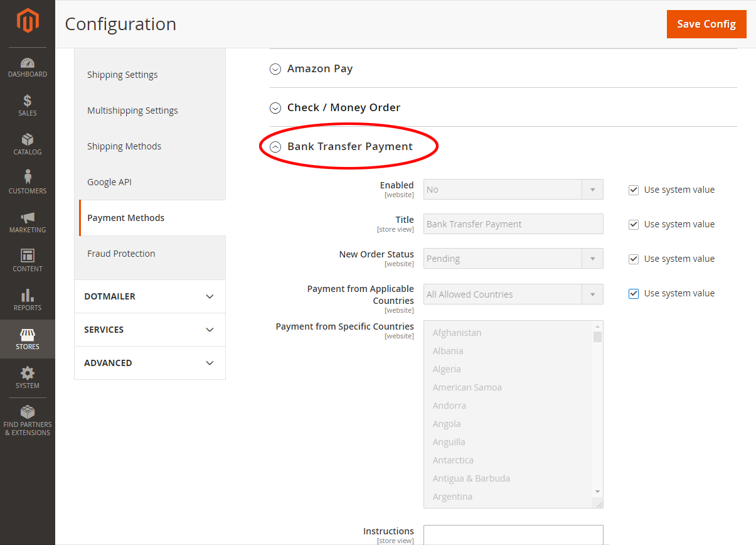Expand the DOTMAILER config group
The width and height of the screenshot is (756, 545).
click(150, 296)
